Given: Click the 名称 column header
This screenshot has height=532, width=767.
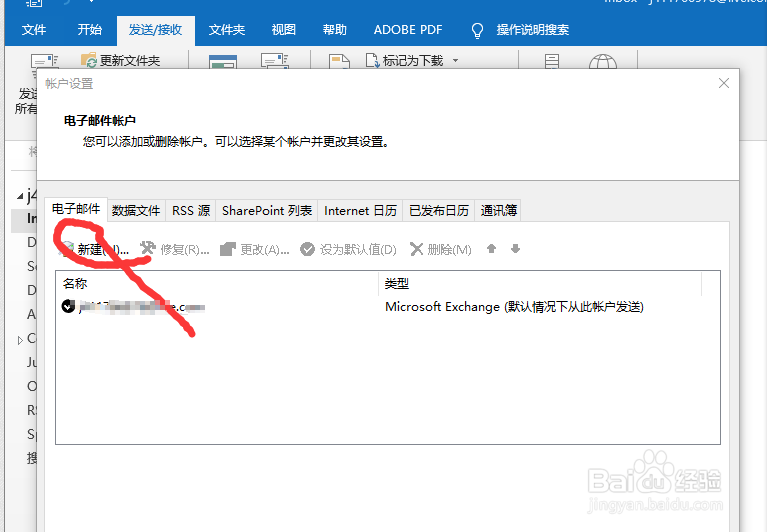Looking at the screenshot, I should tap(217, 284).
